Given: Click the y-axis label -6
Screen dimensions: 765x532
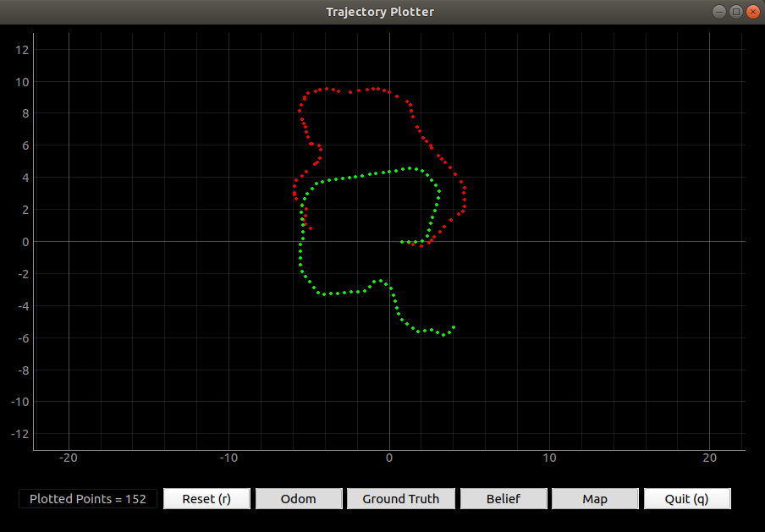Looking at the screenshot, I should (x=24, y=338).
